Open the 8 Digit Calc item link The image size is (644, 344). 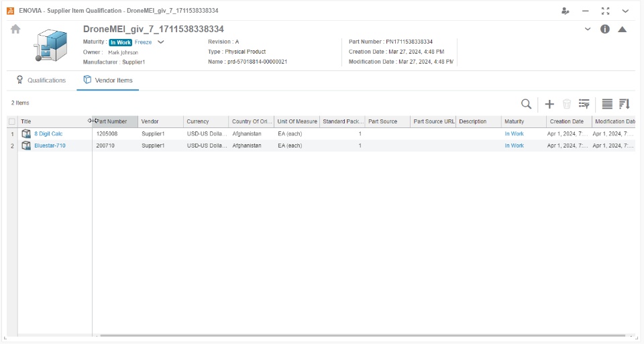tap(48, 134)
